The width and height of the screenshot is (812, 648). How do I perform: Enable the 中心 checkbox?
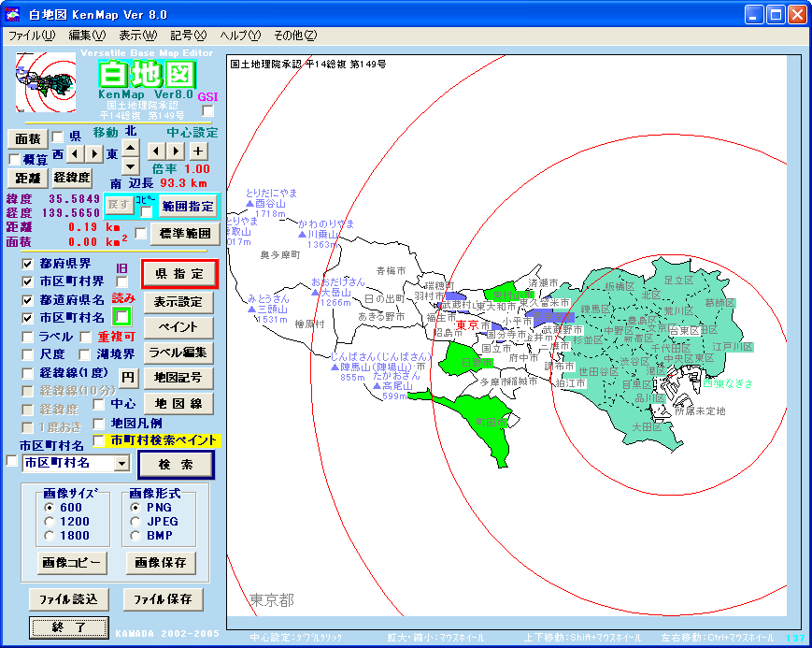(98, 404)
